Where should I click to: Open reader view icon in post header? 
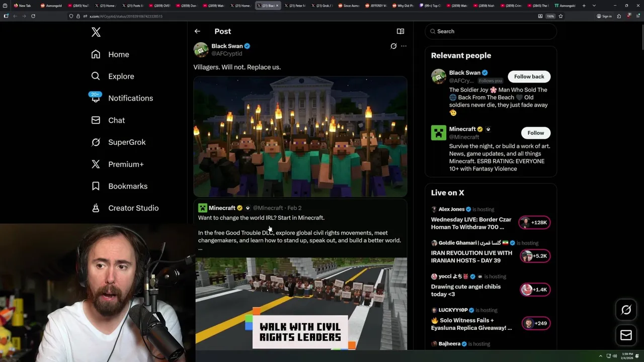pyautogui.click(x=400, y=31)
